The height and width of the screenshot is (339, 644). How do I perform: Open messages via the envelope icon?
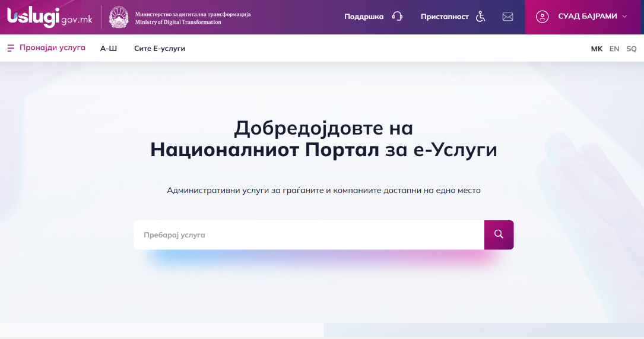click(x=507, y=17)
